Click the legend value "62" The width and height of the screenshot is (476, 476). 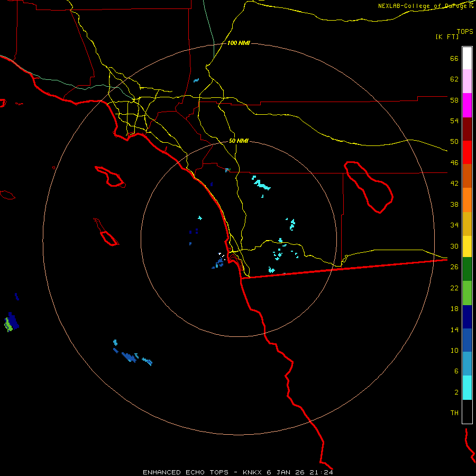pyautogui.click(x=454, y=79)
